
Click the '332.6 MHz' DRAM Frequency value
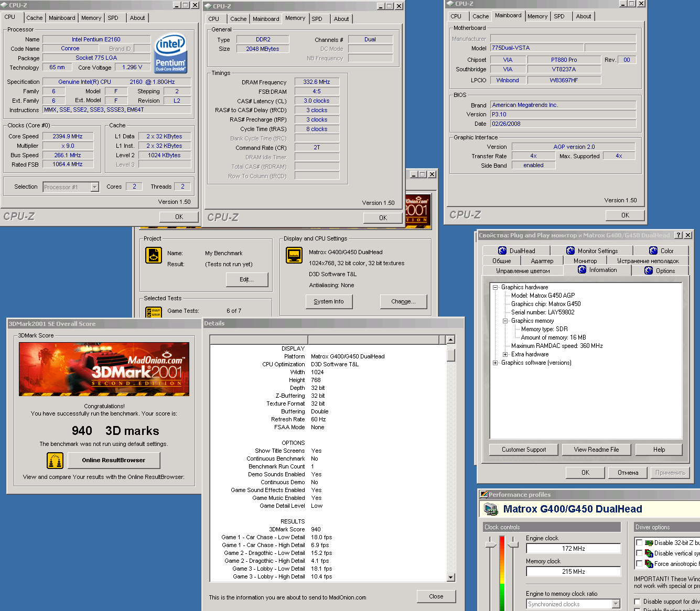(x=317, y=82)
